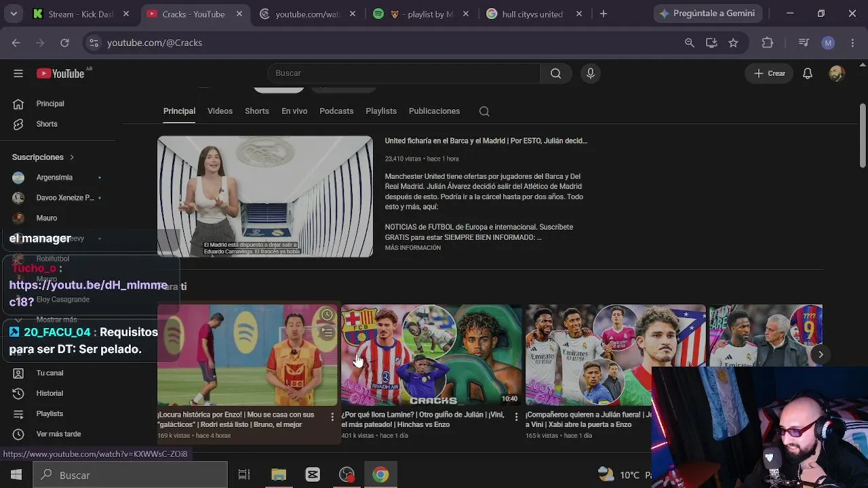The width and height of the screenshot is (868, 488).
Task: Open a new Chrome tab
Action: pos(604,14)
